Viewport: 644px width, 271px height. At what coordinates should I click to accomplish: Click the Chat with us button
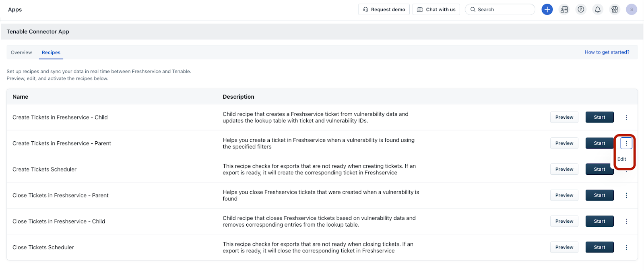[436, 9]
